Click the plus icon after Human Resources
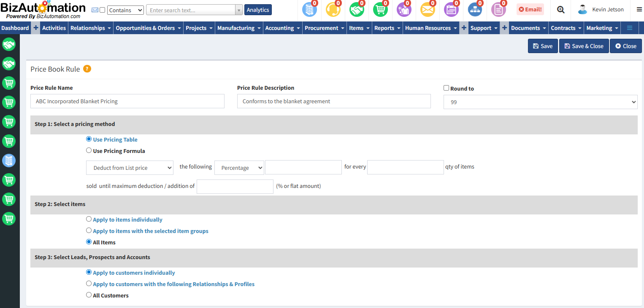 (464, 28)
